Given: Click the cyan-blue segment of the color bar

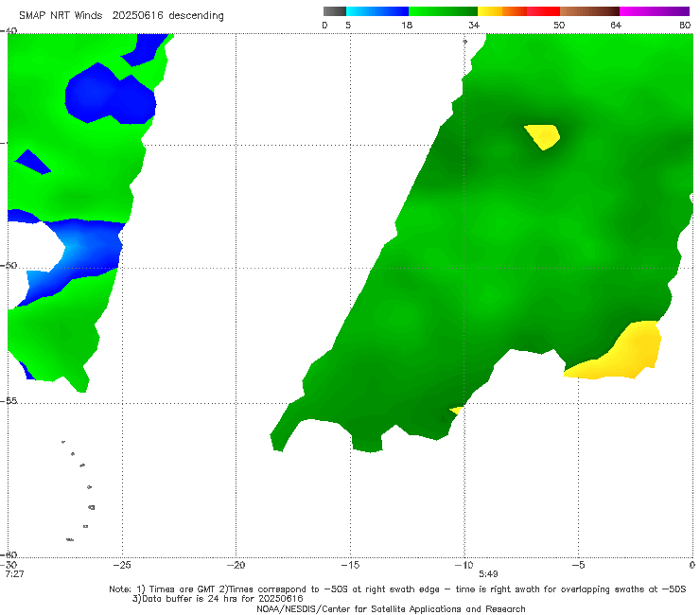Looking at the screenshot, I should pyautogui.click(x=377, y=11).
